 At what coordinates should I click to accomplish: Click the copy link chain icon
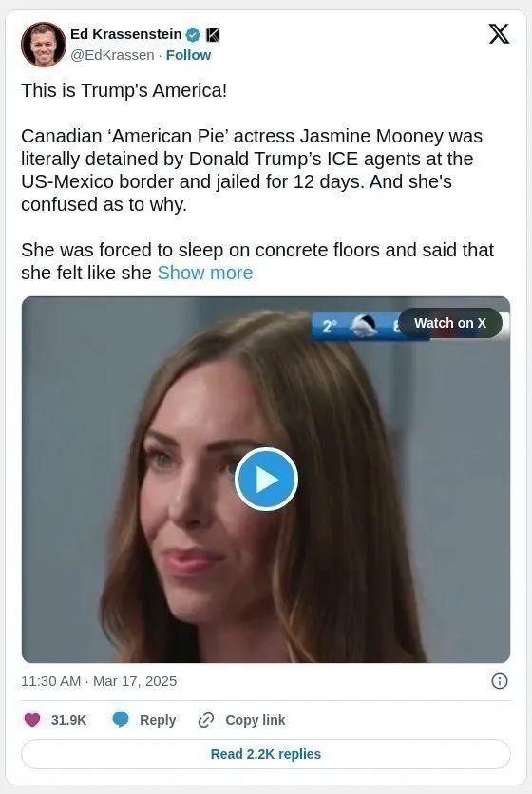206,720
